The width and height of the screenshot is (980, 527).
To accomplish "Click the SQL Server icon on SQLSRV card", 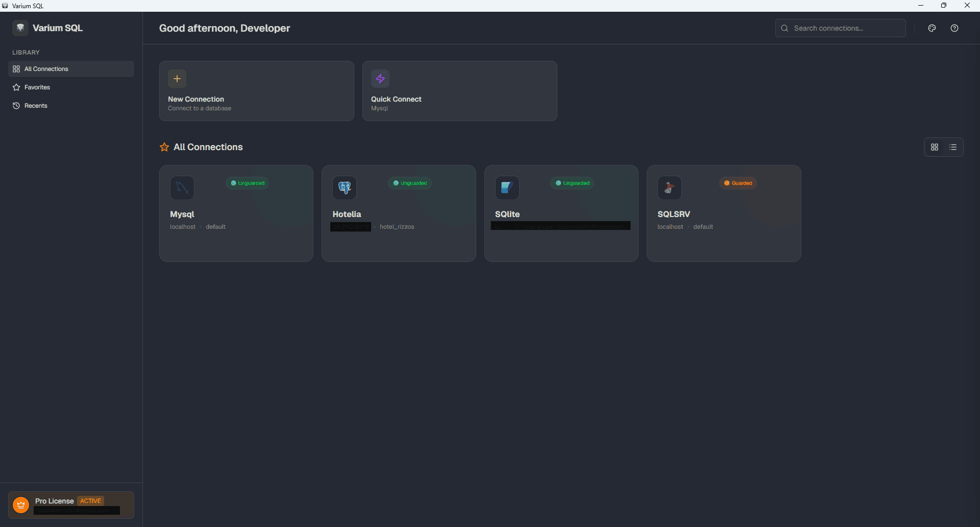I will [669, 188].
